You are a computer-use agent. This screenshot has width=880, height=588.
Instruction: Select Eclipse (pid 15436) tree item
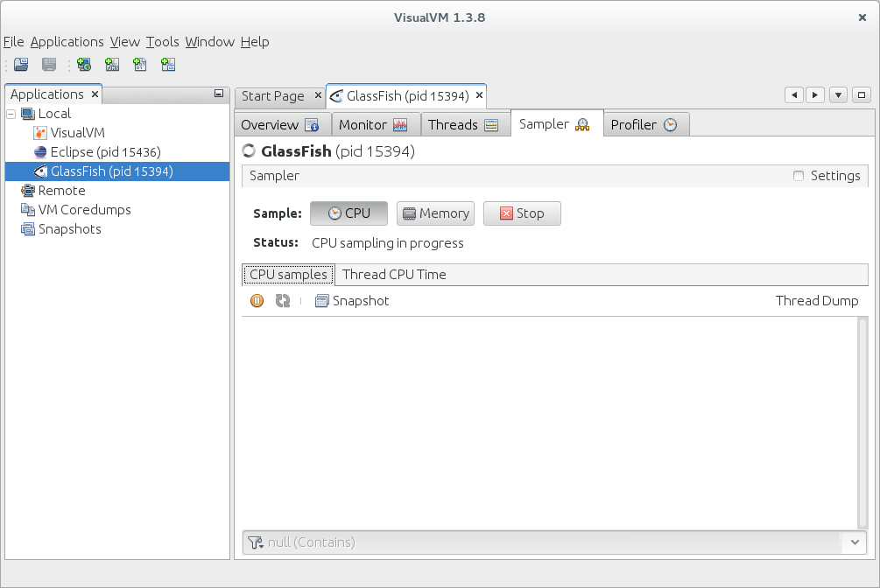coord(105,152)
